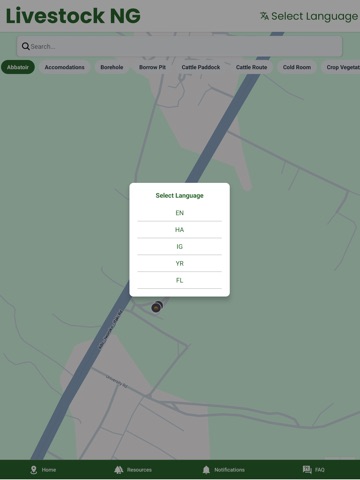Select the Borrow Pit filter chip

coord(152,67)
